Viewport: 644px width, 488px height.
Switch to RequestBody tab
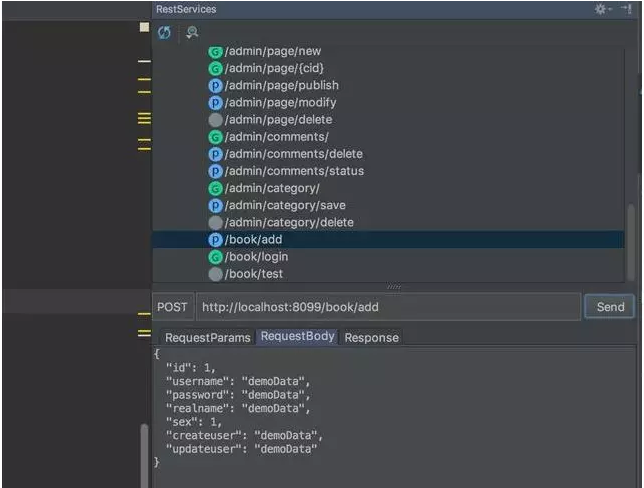(297, 336)
